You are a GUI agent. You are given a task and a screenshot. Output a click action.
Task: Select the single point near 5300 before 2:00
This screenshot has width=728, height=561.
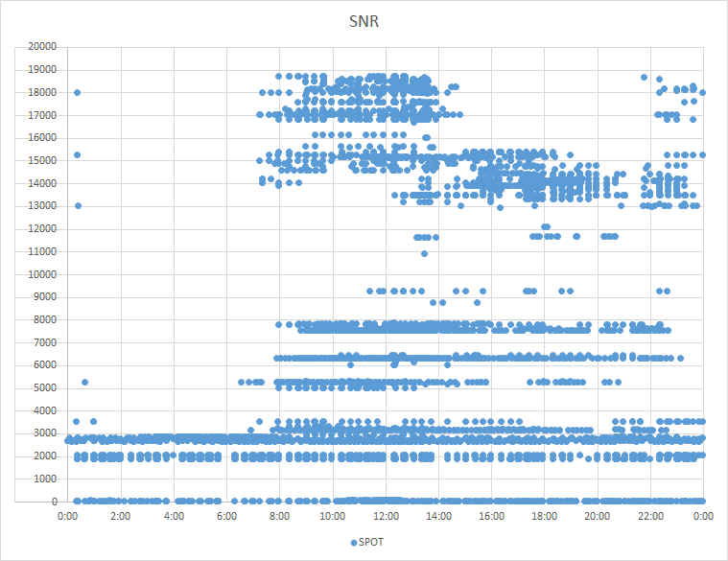click(85, 382)
